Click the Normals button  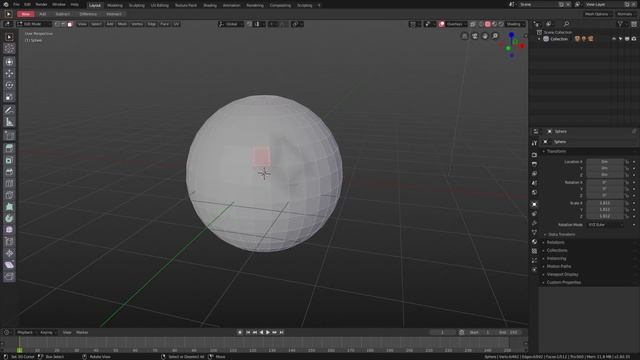click(625, 14)
